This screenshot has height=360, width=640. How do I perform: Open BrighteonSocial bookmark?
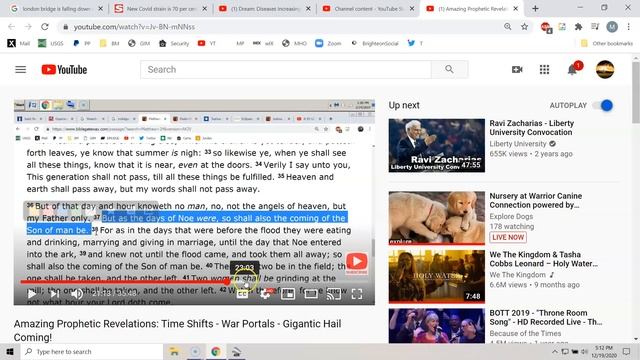(x=375, y=43)
